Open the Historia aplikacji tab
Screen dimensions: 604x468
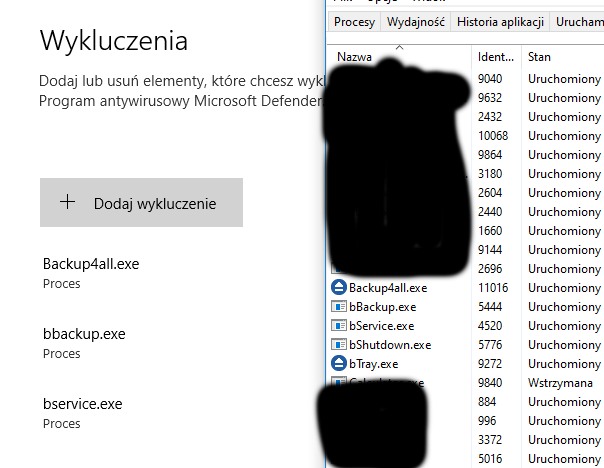(500, 22)
